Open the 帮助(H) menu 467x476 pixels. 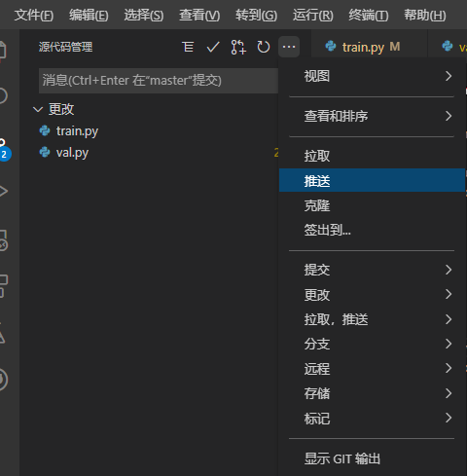425,15
